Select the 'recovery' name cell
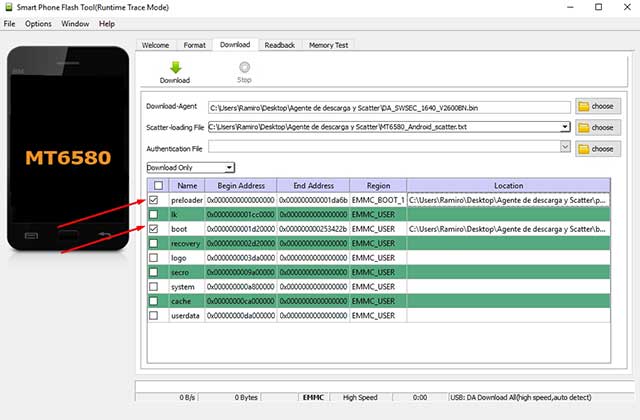The image size is (640, 420). (187, 243)
